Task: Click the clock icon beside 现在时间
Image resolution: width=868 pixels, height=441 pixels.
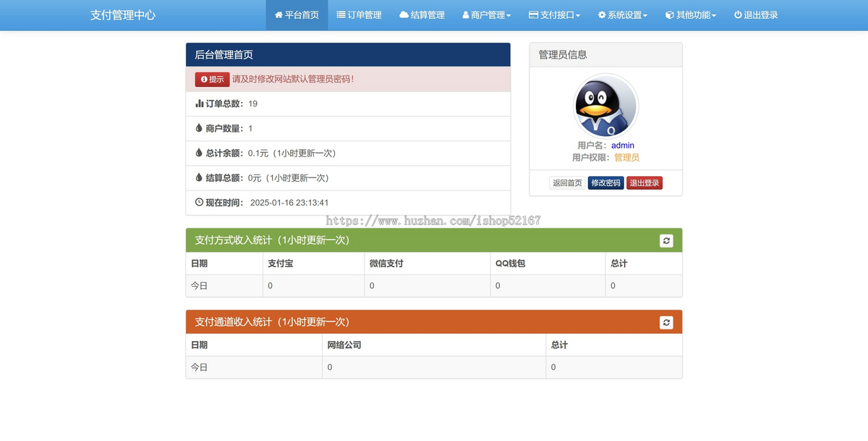Action: (200, 202)
